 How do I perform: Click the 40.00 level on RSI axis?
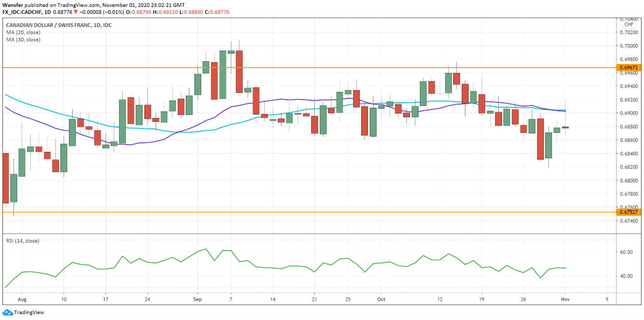[626, 276]
